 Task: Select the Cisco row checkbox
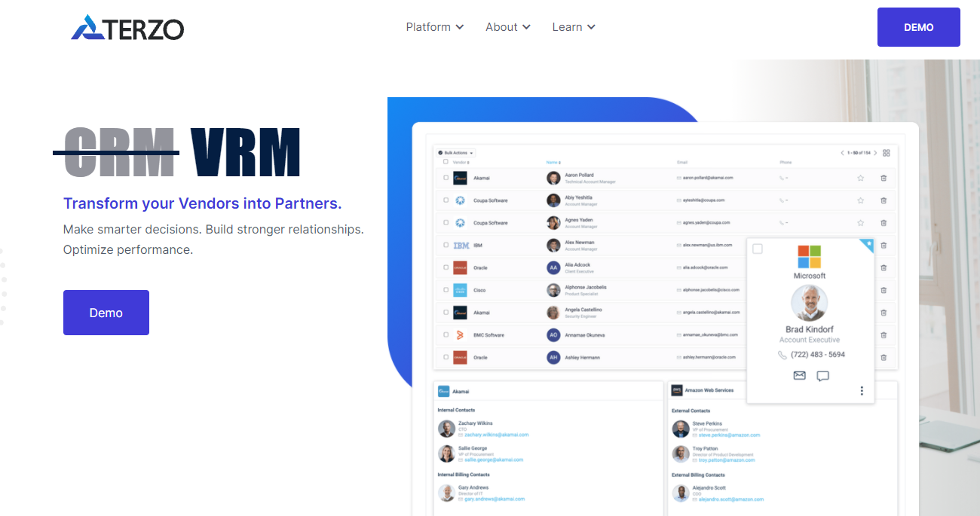[446, 290]
